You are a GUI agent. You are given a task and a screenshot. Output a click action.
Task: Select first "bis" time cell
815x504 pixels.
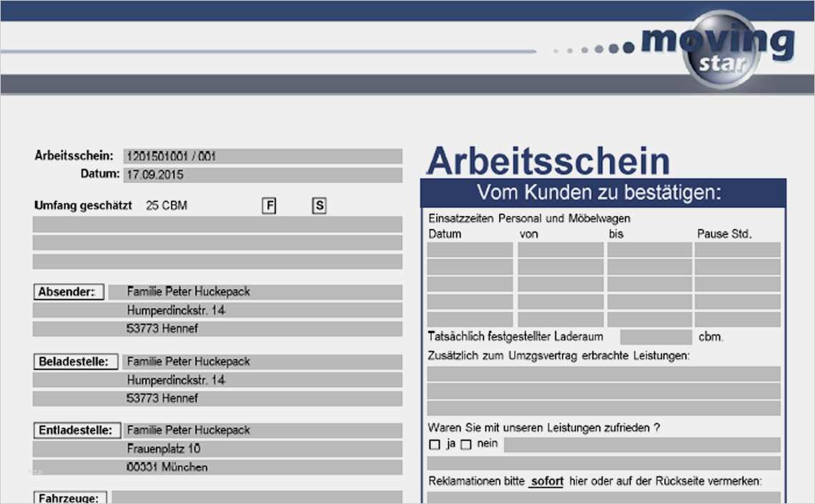click(x=650, y=250)
